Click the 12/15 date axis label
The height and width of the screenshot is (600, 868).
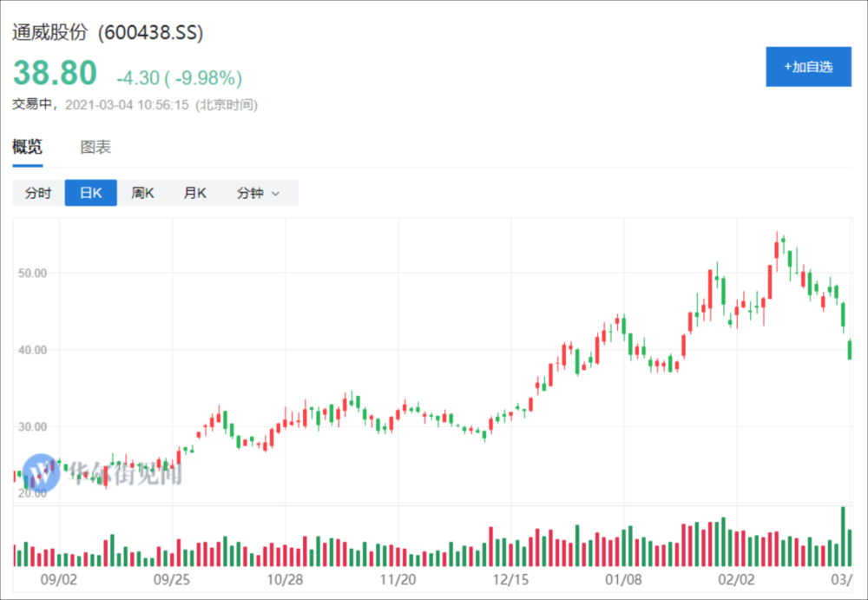coord(511,579)
